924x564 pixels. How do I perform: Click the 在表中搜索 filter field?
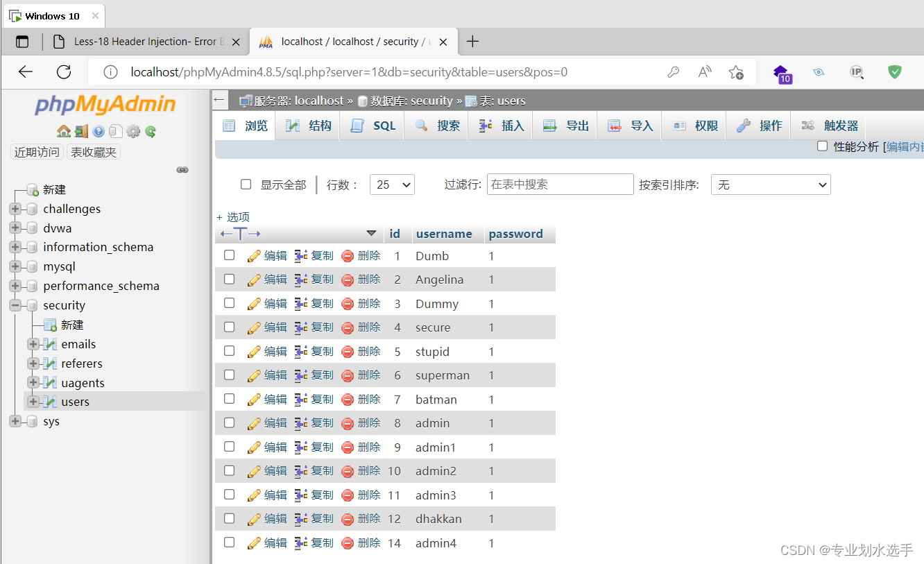coord(561,185)
